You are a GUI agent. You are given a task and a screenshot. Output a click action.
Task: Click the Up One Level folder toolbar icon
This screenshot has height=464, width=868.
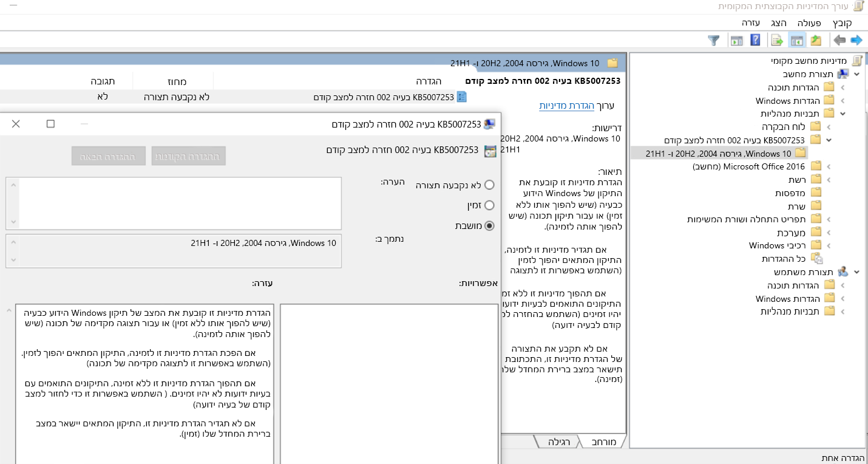(816, 40)
